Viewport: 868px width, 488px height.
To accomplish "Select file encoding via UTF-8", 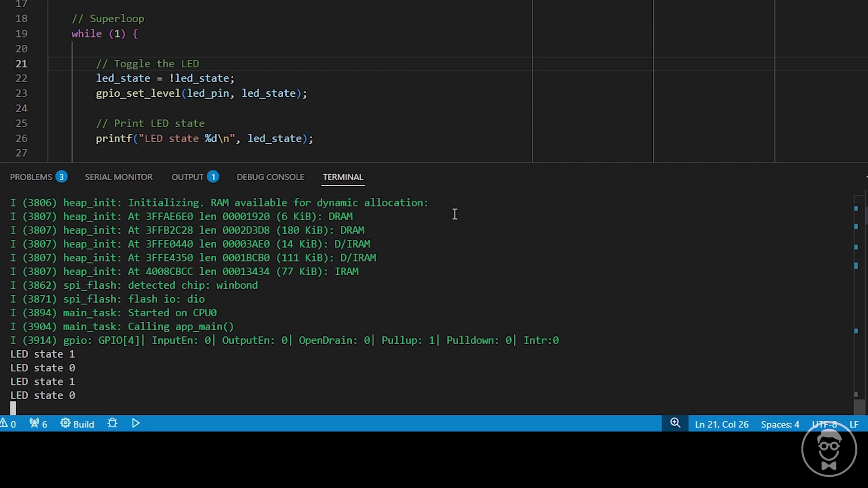I will coord(824,424).
